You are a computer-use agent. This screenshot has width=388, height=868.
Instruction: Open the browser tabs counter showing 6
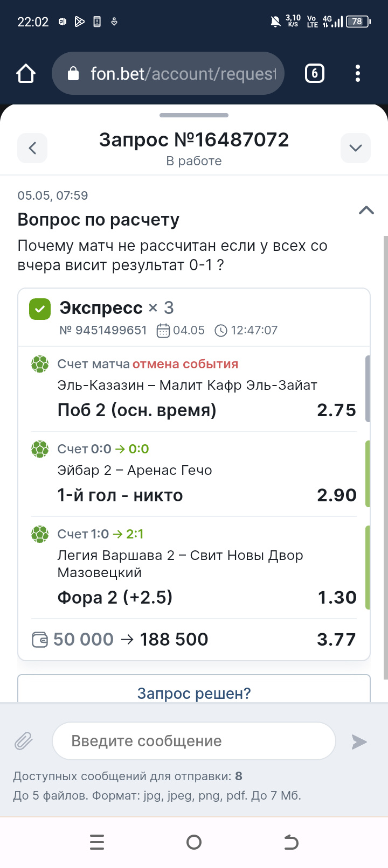pos(315,73)
